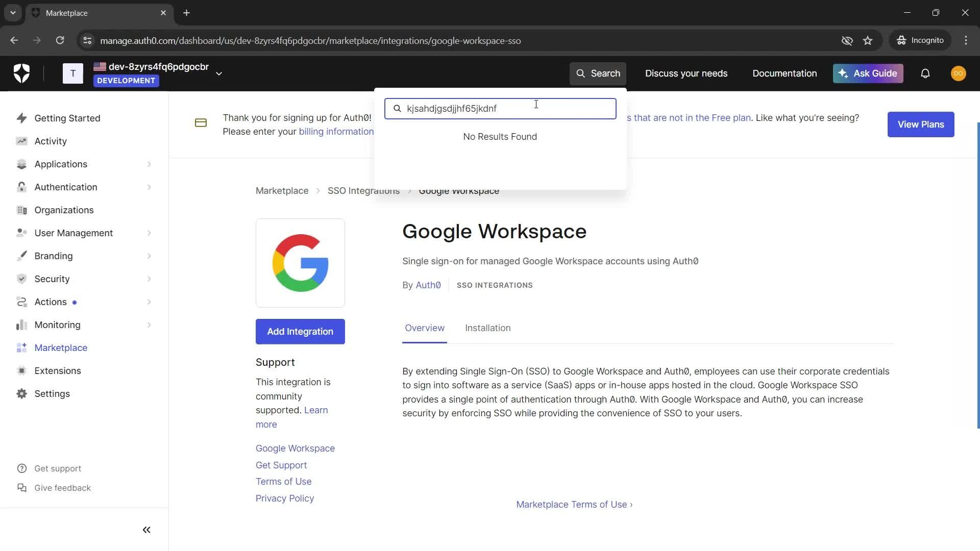Click the View Plans button
Viewport: 980px width, 551px height.
[x=921, y=124]
